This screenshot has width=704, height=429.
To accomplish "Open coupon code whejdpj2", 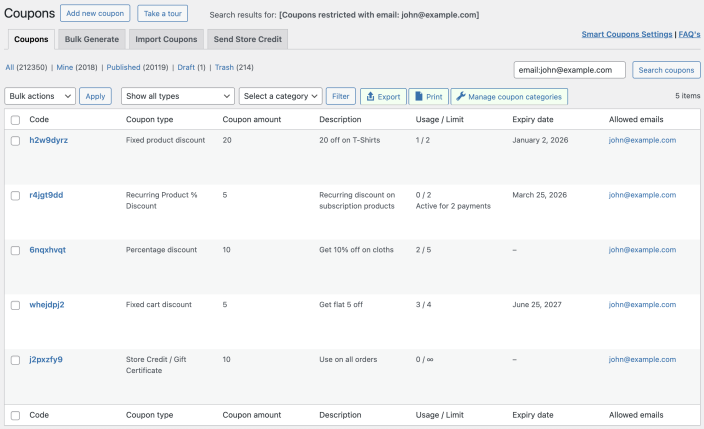I will 47,304.
